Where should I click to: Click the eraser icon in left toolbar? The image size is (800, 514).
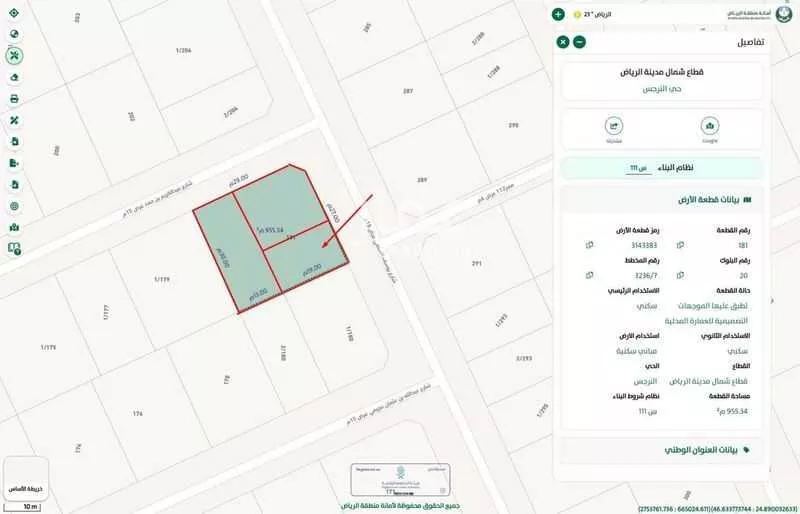(14, 78)
